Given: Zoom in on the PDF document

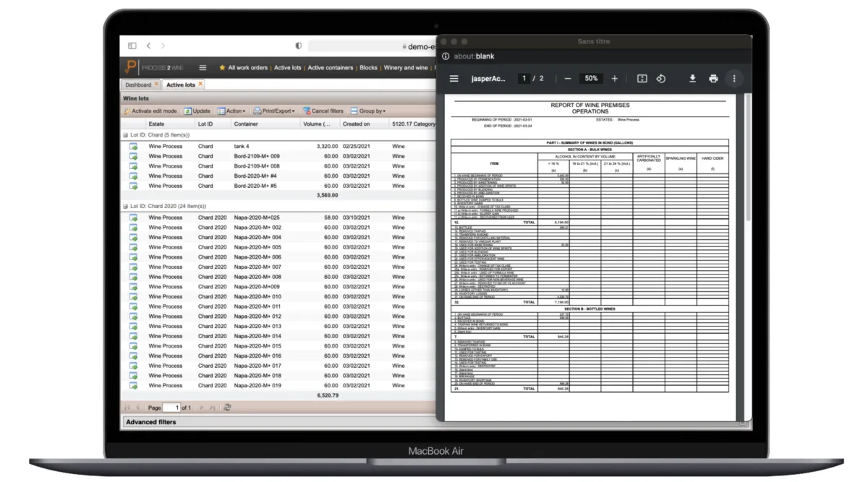Looking at the screenshot, I should click(614, 79).
